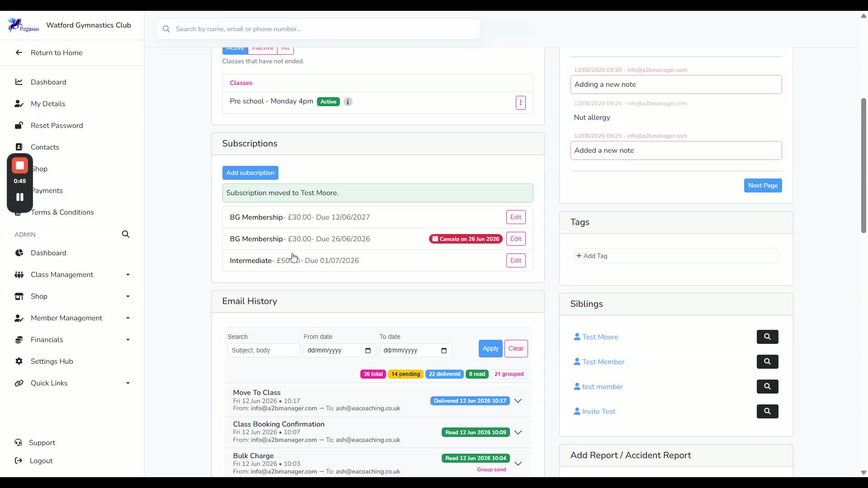Expand the admin Shop submenu arrow
868x488 pixels.
pyautogui.click(x=128, y=296)
